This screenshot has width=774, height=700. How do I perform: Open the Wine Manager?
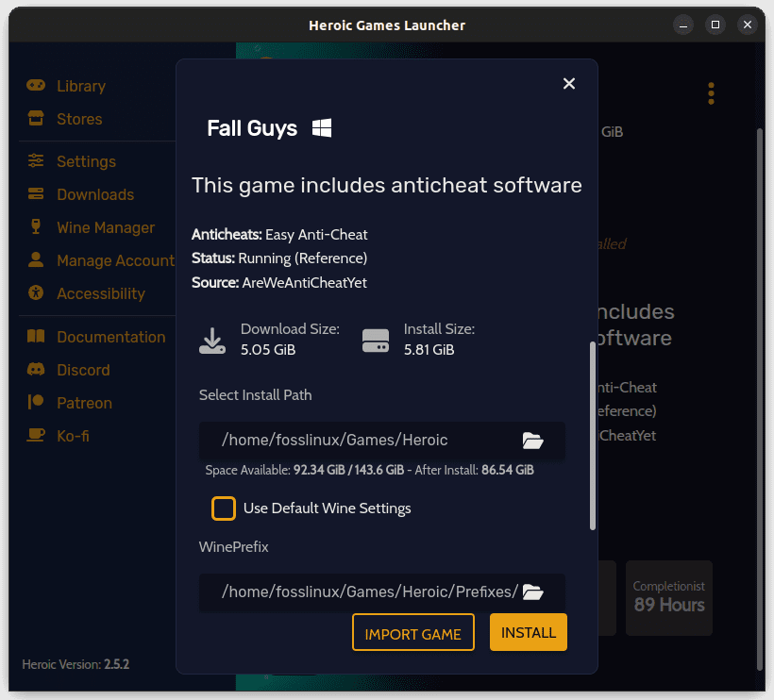(x=106, y=227)
